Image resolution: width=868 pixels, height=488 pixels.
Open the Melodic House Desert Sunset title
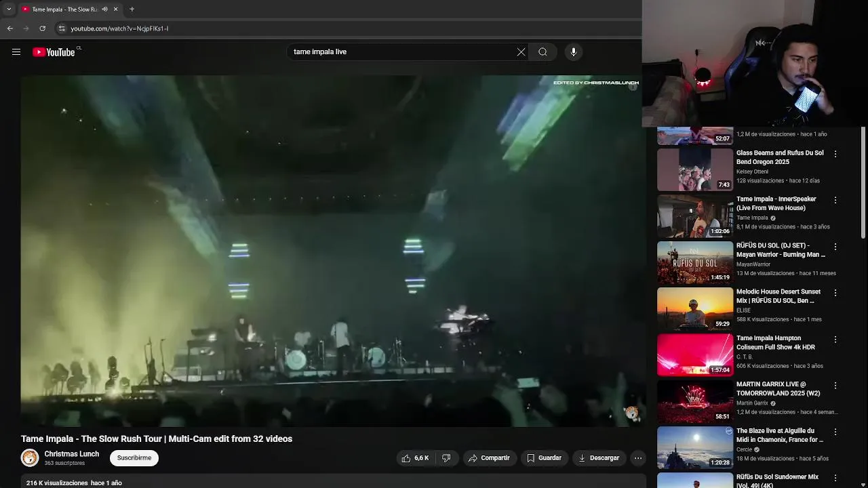(x=778, y=296)
